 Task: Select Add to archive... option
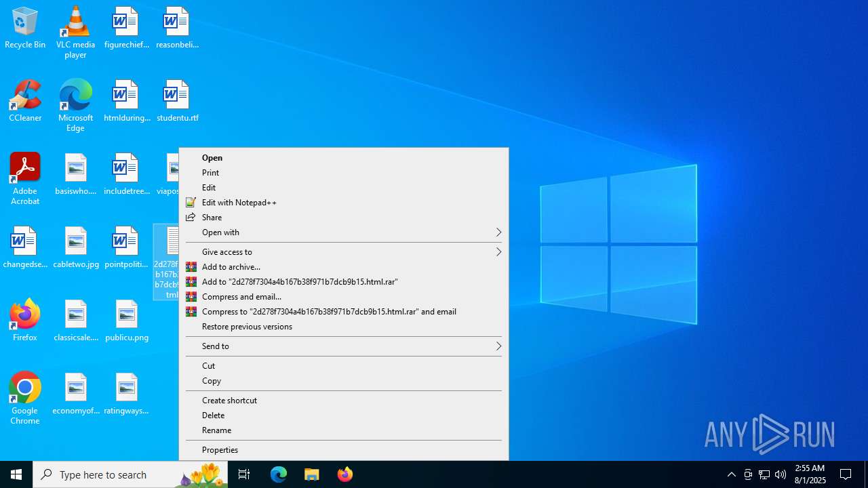[344, 267]
